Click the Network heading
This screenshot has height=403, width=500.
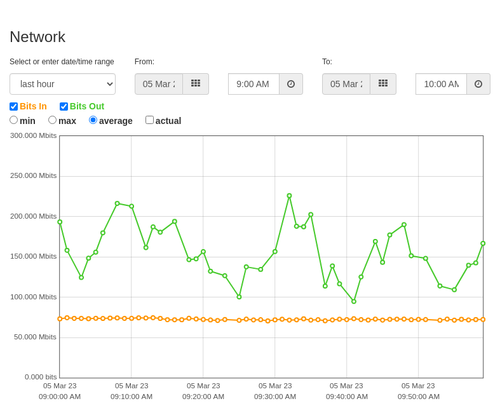pyautogui.click(x=37, y=37)
